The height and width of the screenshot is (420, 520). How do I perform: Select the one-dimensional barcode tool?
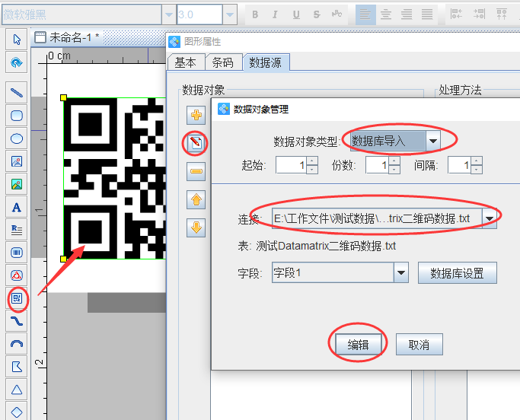(x=17, y=253)
